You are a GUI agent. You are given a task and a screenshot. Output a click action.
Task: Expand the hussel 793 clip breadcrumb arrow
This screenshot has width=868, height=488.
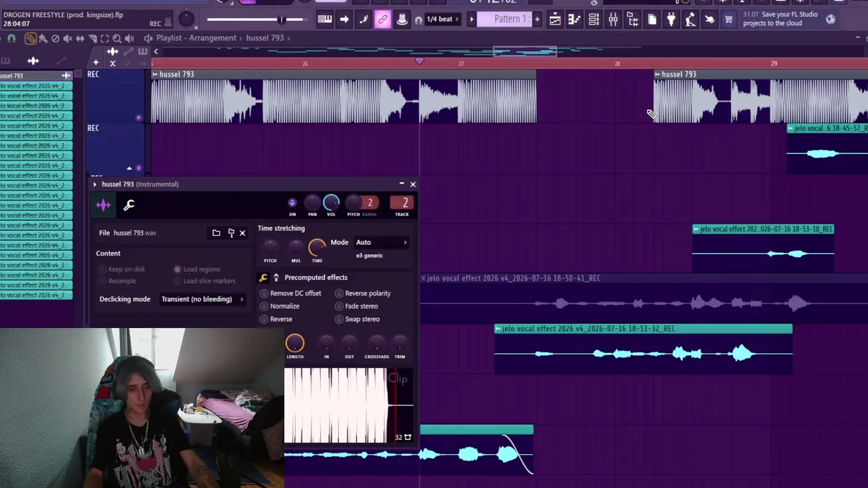pyautogui.click(x=289, y=38)
